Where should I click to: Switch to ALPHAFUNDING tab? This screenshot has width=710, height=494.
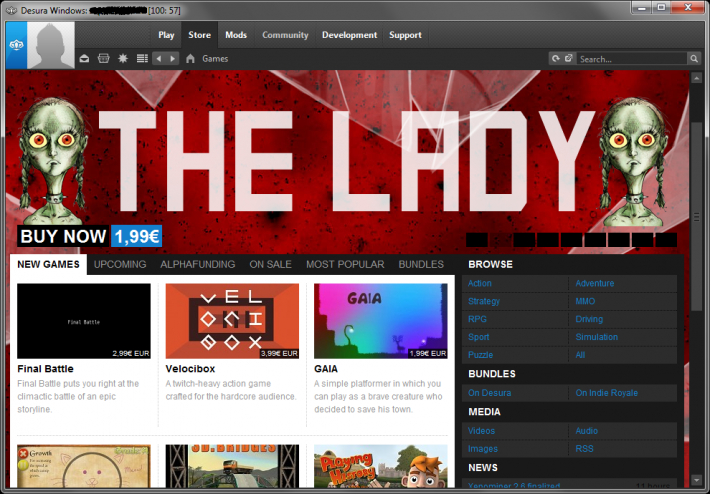click(x=198, y=264)
